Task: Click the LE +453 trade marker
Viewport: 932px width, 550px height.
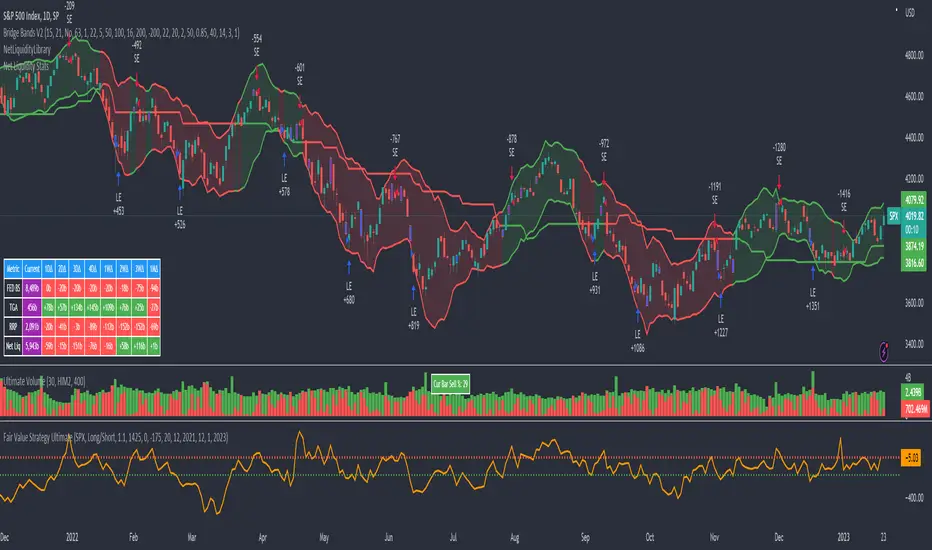Action: (118, 203)
